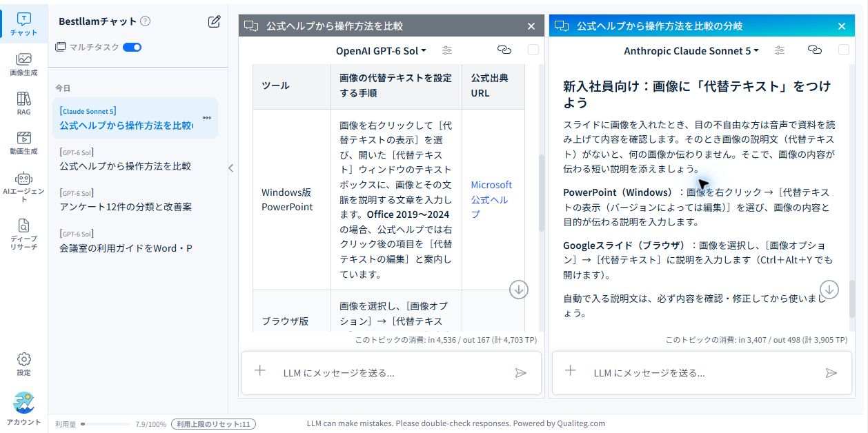Image resolution: width=868 pixels, height=433 pixels.
Task: Click the plus attach icon in left message box
Action: pyautogui.click(x=260, y=371)
